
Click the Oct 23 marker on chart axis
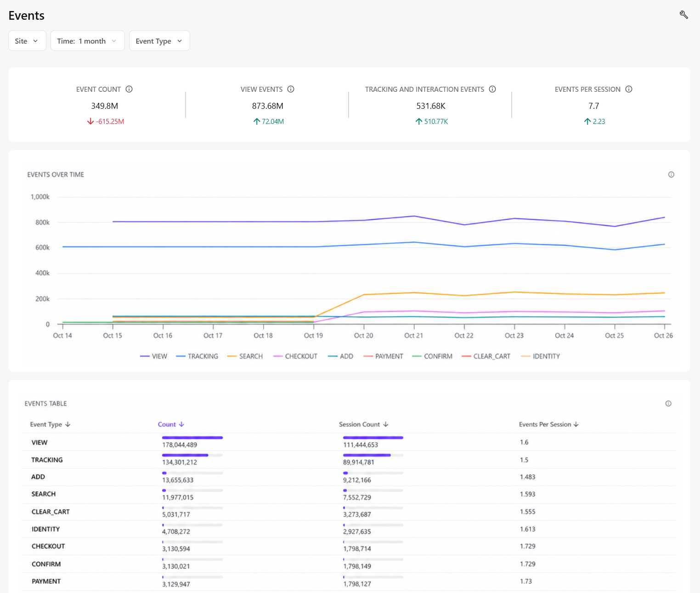click(514, 336)
